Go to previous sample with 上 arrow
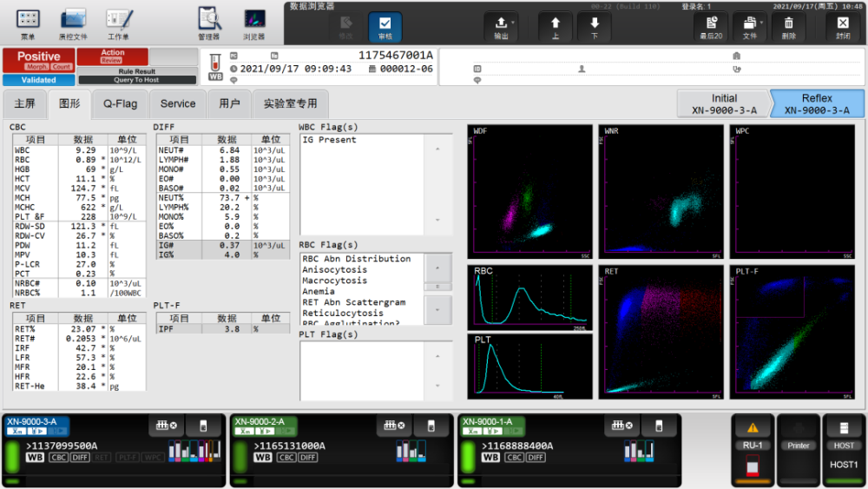Viewport: 868px width, 489px height. [556, 27]
